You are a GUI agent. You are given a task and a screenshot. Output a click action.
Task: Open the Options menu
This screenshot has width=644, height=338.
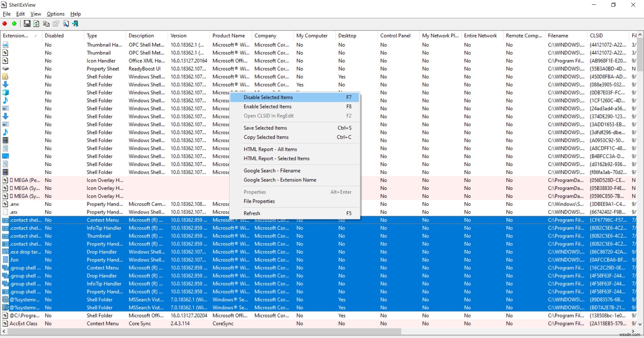point(56,14)
